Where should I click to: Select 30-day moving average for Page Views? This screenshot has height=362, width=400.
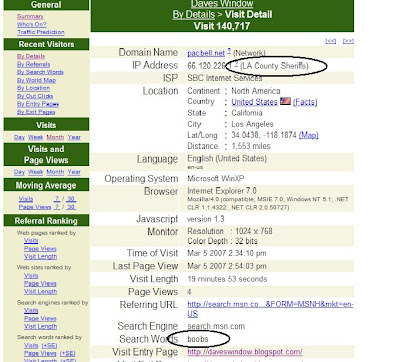point(71,207)
